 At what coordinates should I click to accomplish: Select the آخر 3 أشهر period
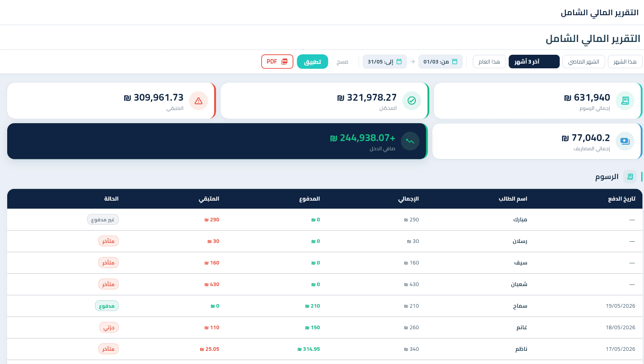(534, 62)
